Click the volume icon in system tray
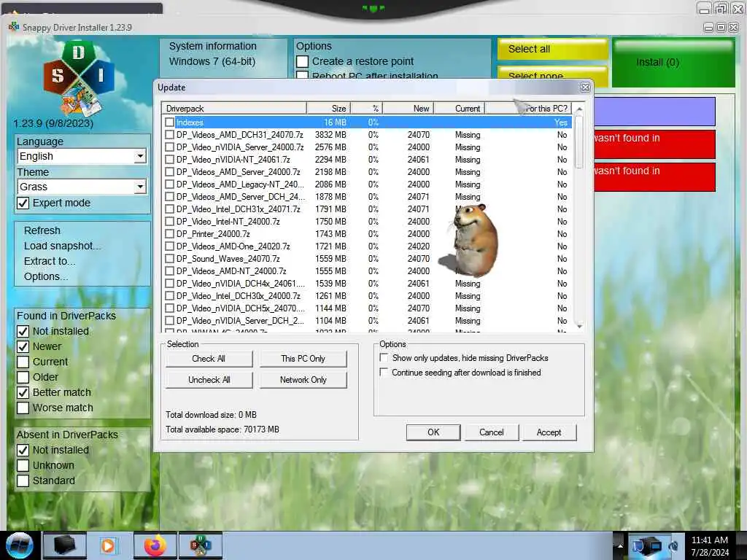This screenshot has width=747, height=560. pyautogui.click(x=673, y=545)
